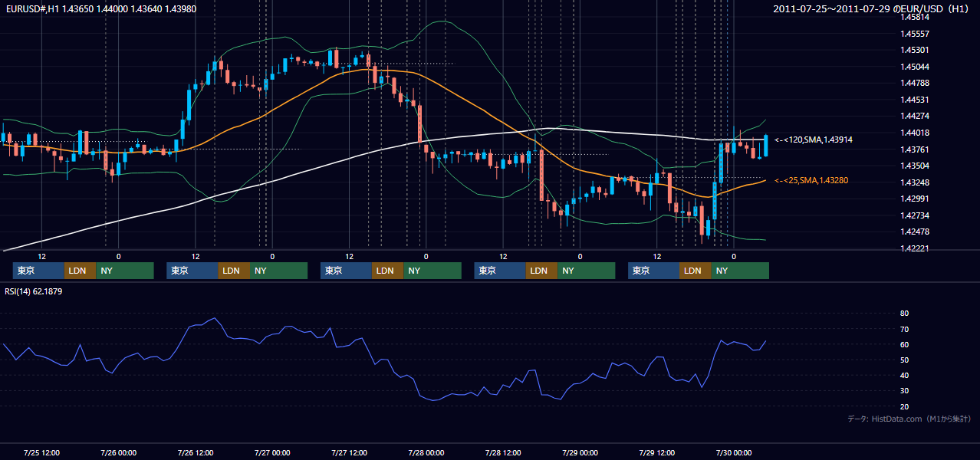Screen dimensions: 980x460
Task: Click the 7/29 12:00 time label
Action: point(656,452)
